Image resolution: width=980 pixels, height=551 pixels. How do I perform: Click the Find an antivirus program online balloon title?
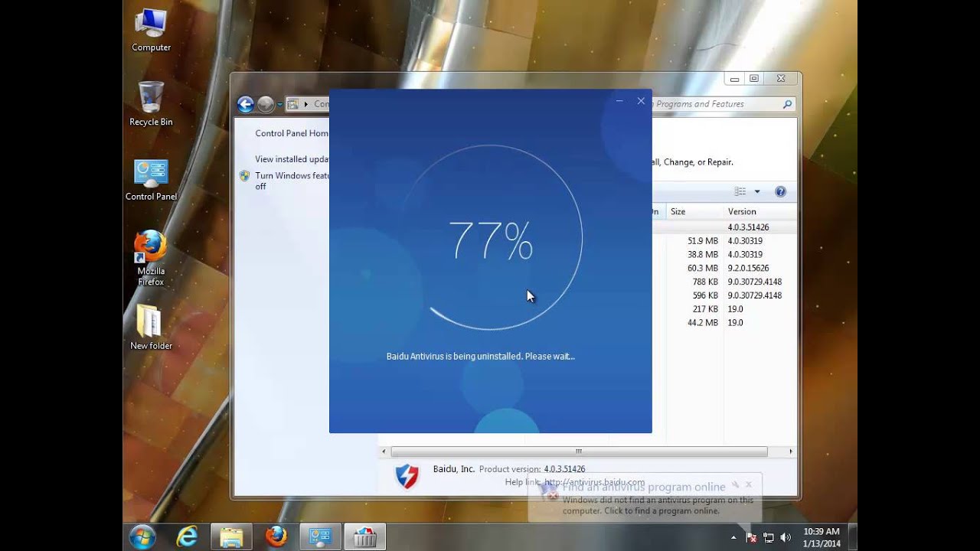tap(644, 487)
